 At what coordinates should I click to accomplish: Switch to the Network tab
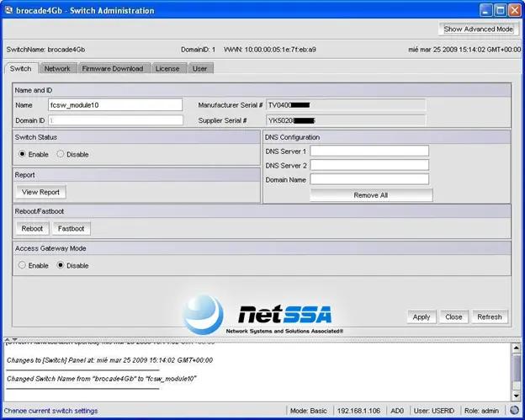[57, 68]
